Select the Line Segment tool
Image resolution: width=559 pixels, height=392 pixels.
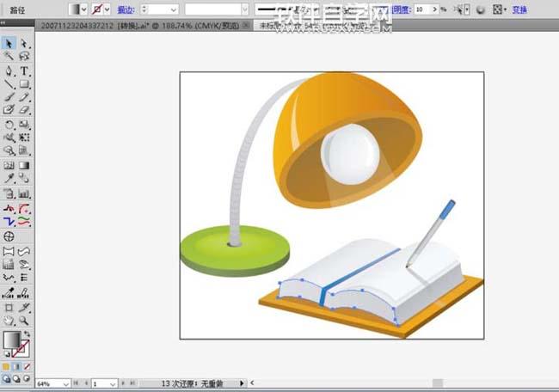click(x=9, y=84)
